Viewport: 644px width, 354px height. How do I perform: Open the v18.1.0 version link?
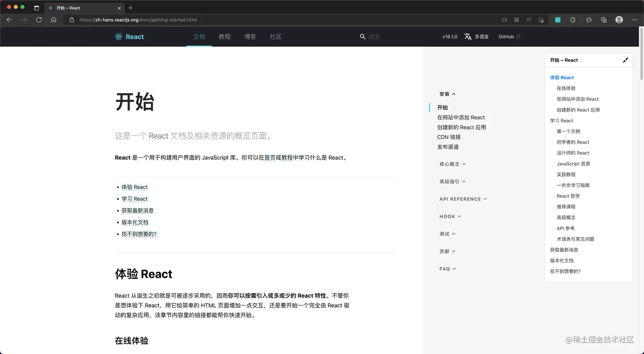pyautogui.click(x=449, y=37)
